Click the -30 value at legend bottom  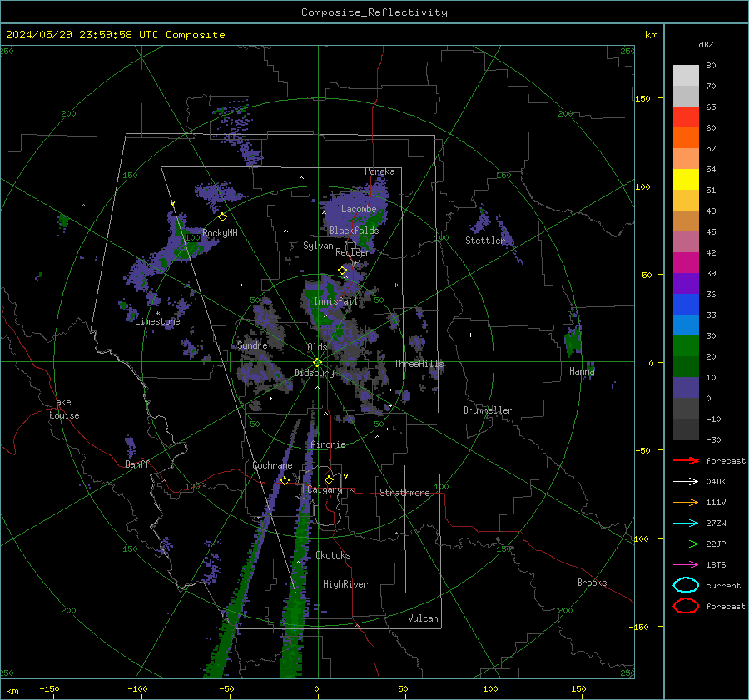713,439
